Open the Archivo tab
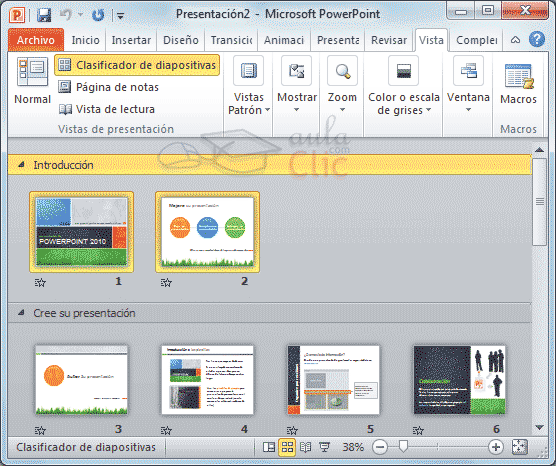 [36, 40]
